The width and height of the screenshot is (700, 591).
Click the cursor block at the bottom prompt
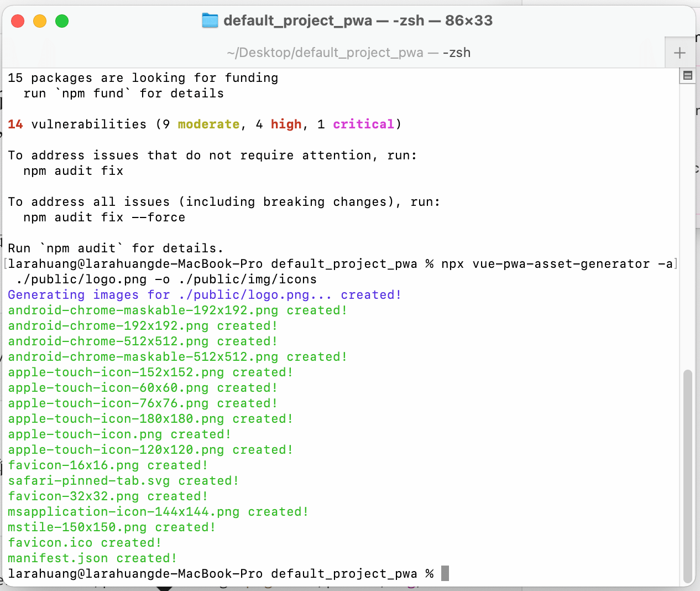pyautogui.click(x=445, y=573)
